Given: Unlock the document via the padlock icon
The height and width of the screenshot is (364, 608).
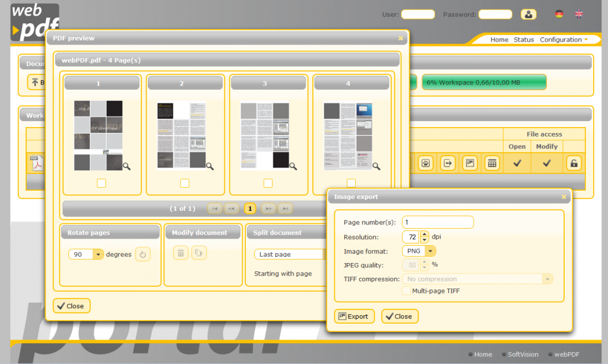Looking at the screenshot, I should tap(574, 163).
